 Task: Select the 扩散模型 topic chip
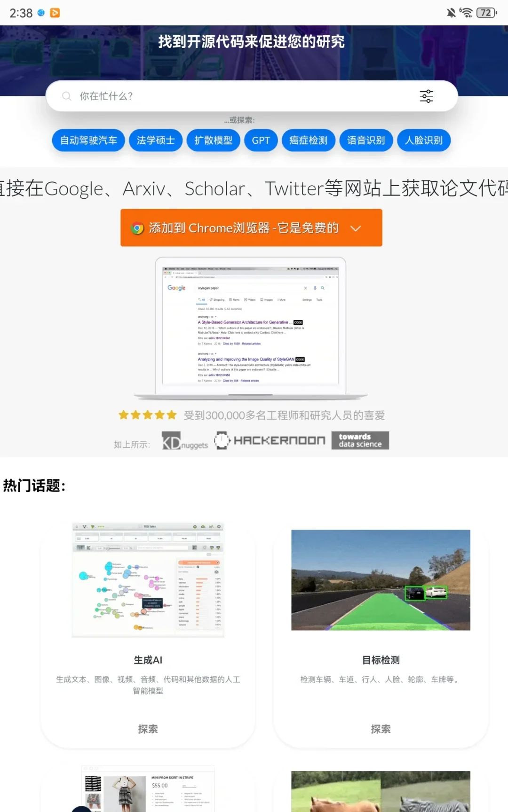coord(214,141)
